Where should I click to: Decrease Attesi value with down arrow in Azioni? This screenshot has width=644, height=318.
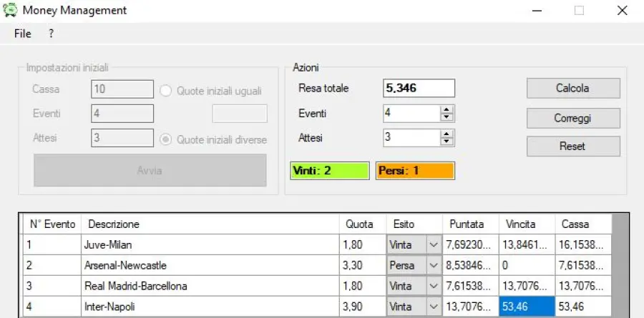tap(447, 142)
